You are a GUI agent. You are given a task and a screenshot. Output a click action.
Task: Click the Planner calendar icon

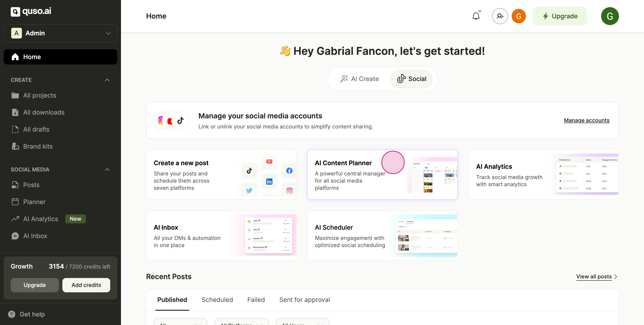15,202
